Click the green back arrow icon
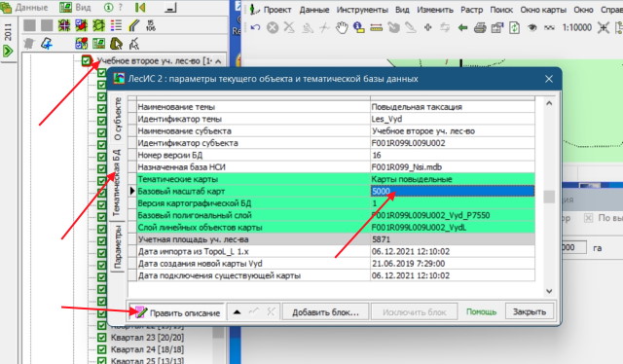 [x=462, y=27]
